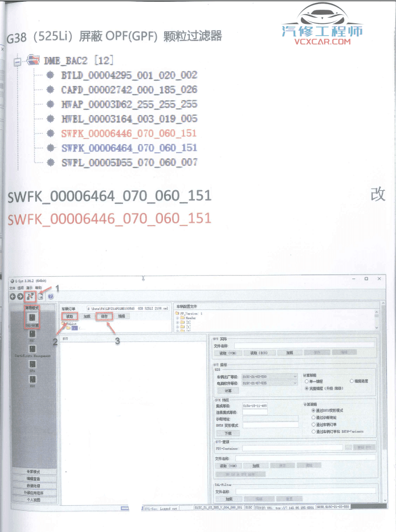Click the FP_Version folder icon
Viewport: 396px width, 532px height.
[177, 313]
